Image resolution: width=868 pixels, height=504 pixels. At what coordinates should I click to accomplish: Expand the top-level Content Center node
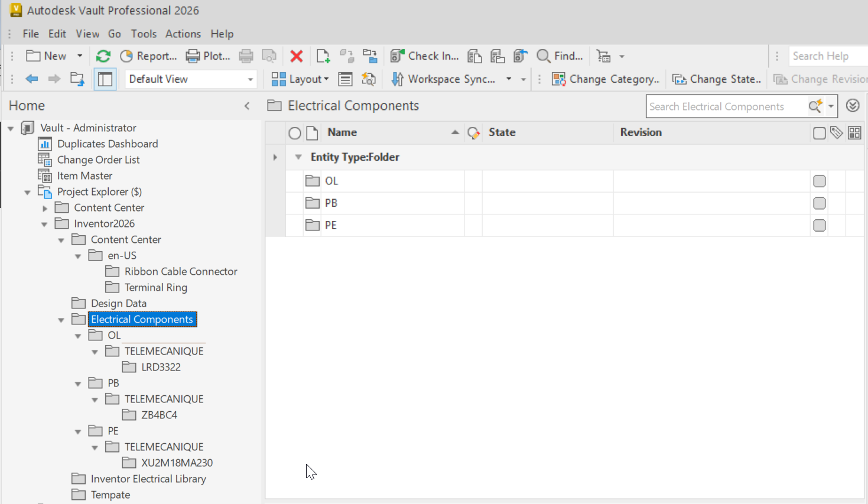[x=44, y=208]
